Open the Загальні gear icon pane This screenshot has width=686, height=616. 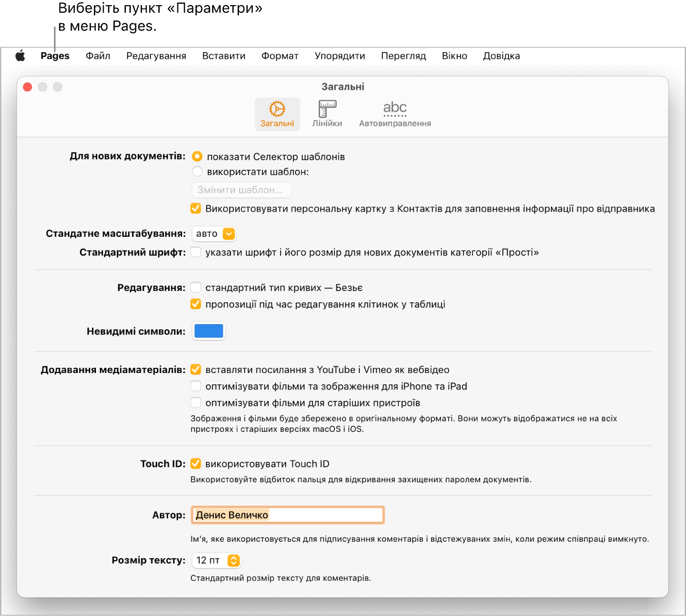pyautogui.click(x=277, y=114)
